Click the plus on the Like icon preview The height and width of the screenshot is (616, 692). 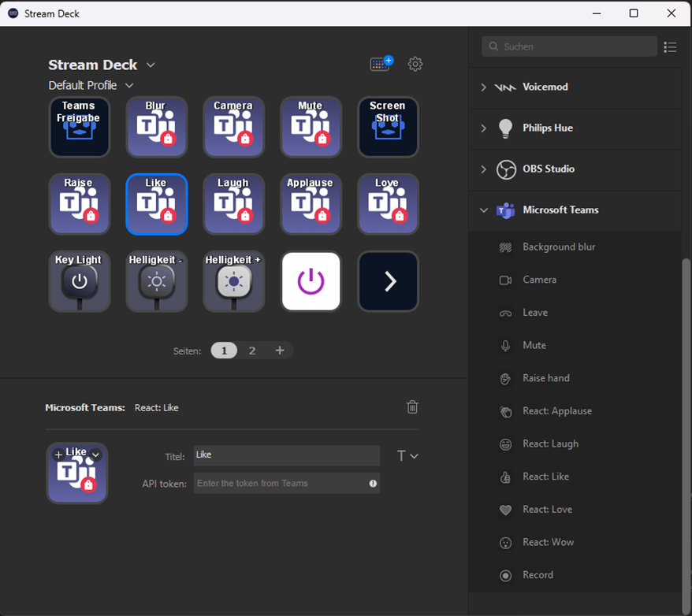point(58,455)
